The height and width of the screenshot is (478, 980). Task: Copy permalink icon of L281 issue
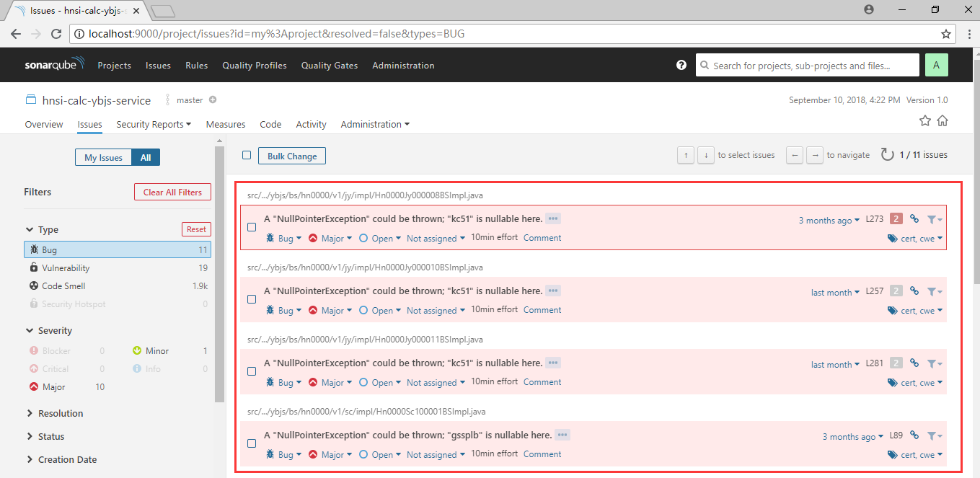click(x=914, y=363)
